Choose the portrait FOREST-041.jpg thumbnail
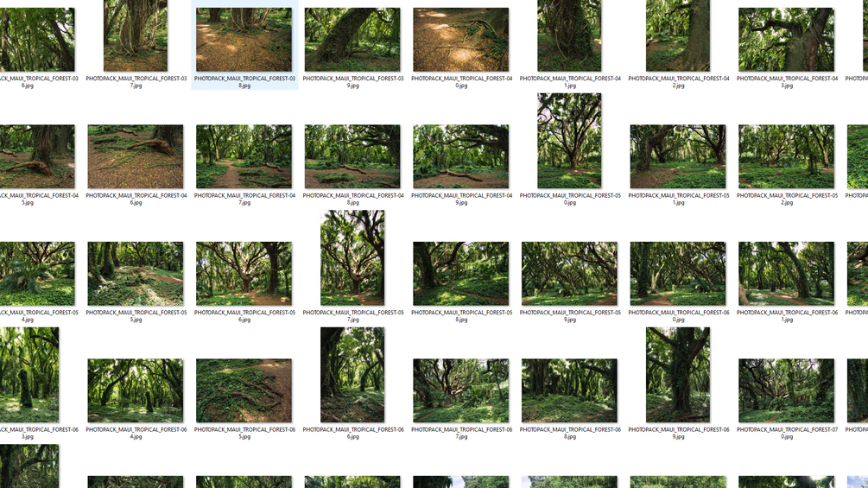868x488 pixels. coord(569,36)
